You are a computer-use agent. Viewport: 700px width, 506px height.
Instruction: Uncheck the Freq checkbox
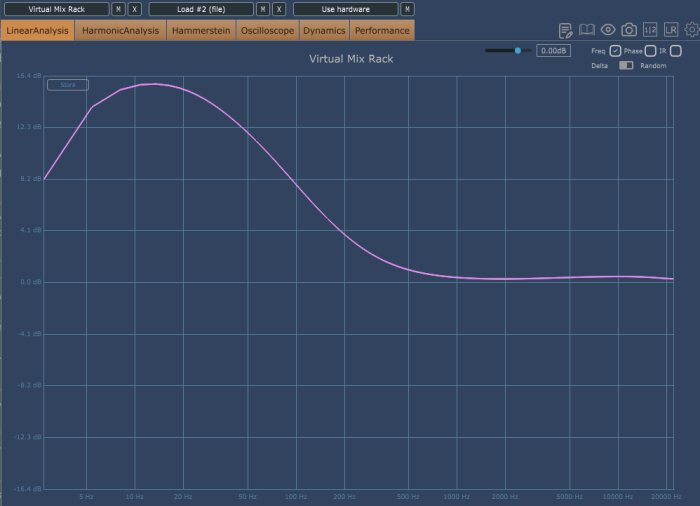click(615, 51)
